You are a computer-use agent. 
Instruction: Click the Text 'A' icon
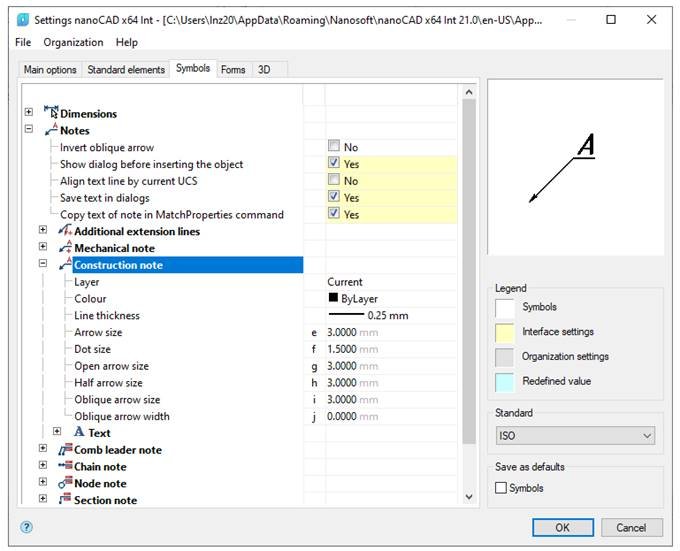pyautogui.click(x=79, y=432)
